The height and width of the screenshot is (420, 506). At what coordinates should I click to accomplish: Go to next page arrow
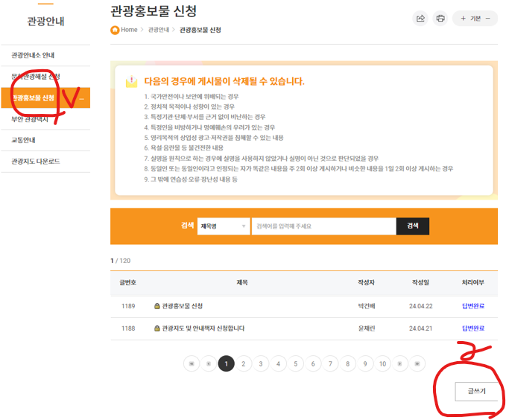click(400, 364)
